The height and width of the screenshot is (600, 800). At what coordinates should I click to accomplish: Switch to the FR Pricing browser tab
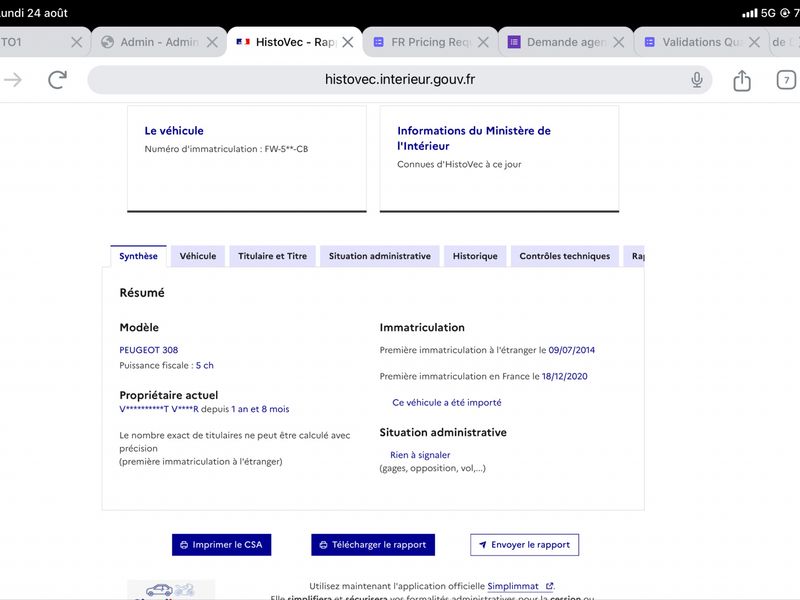pos(431,42)
